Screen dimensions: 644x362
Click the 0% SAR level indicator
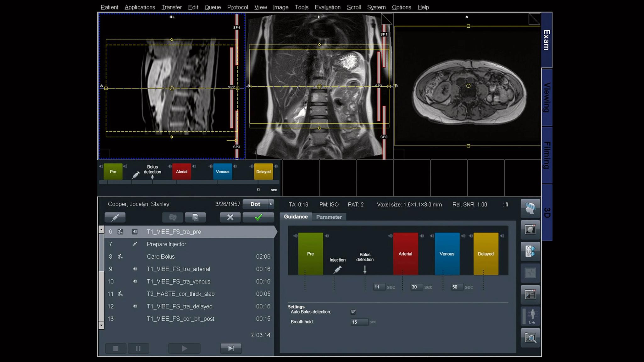coord(530,315)
